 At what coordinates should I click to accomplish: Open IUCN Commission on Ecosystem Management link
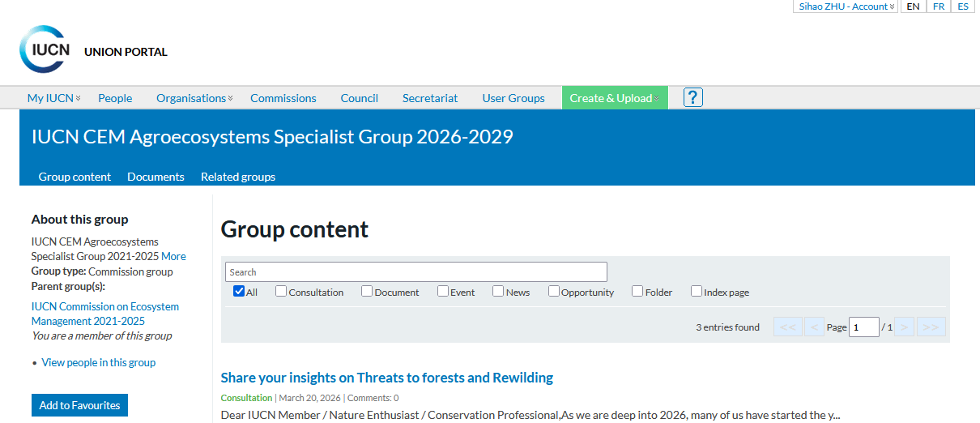(105, 314)
